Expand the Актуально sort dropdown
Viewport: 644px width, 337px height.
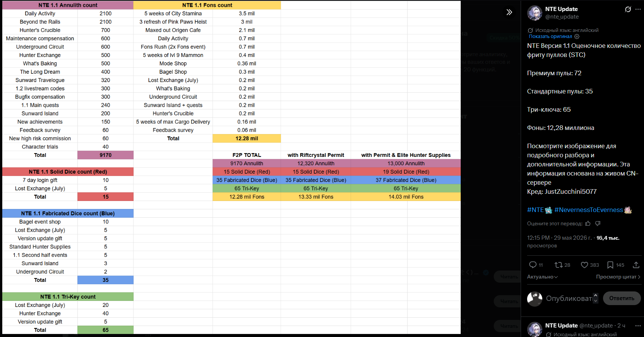[x=542, y=277]
